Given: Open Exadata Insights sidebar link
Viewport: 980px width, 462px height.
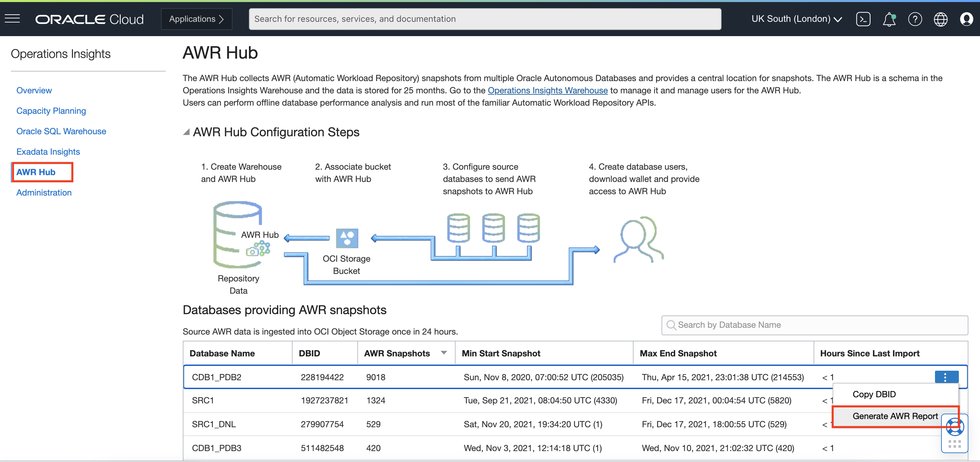Looking at the screenshot, I should (x=48, y=152).
